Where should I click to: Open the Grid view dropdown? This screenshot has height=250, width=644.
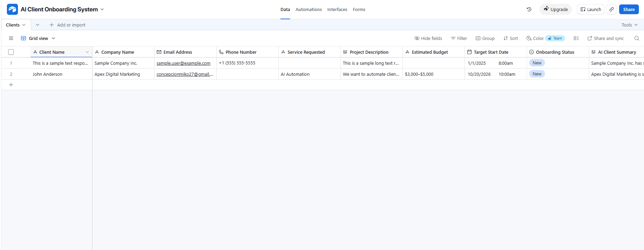[38, 38]
